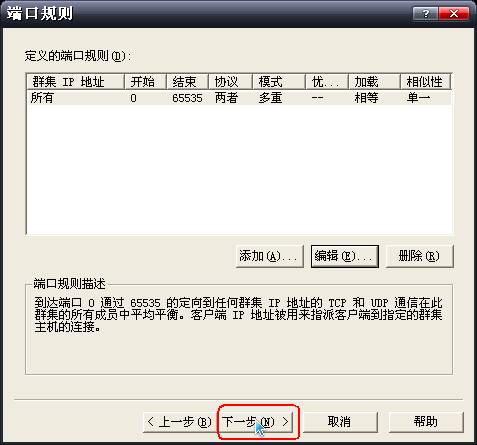The height and width of the screenshot is (445, 477).
Task: Sort by 模式 column header
Action: click(279, 82)
